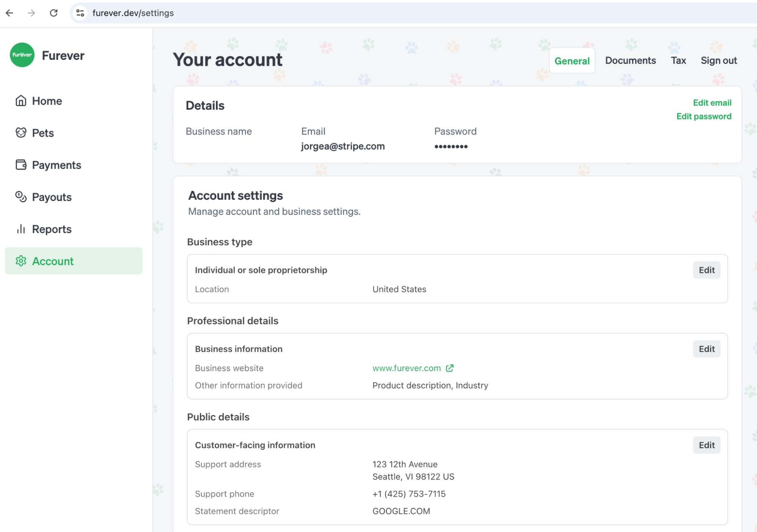Click the Pets dog-face icon

point(21,133)
